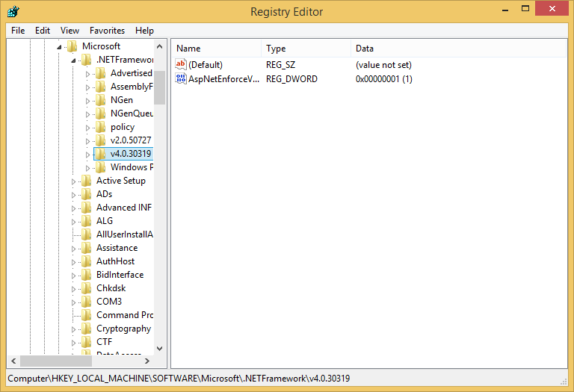The width and height of the screenshot is (574, 392).
Task: Expand the NGen key
Action: click(x=87, y=101)
